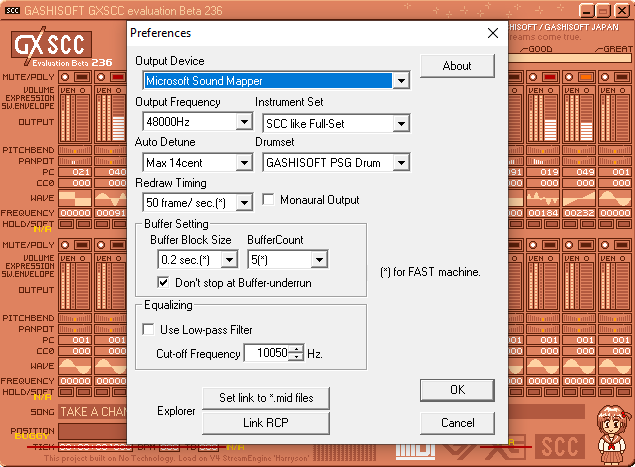Click the Cut-off Frequency value field
This screenshot has width=635, height=467.
[x=268, y=353]
